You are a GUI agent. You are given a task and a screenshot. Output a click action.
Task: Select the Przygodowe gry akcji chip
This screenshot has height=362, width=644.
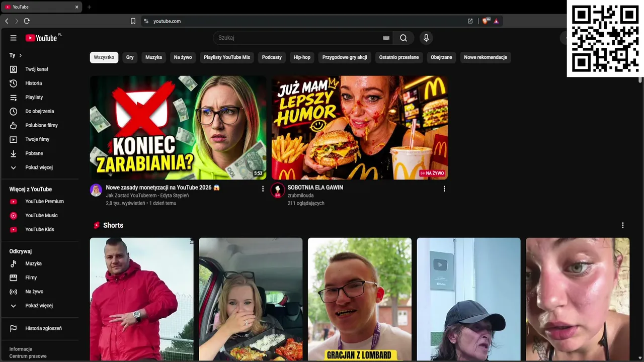point(345,57)
